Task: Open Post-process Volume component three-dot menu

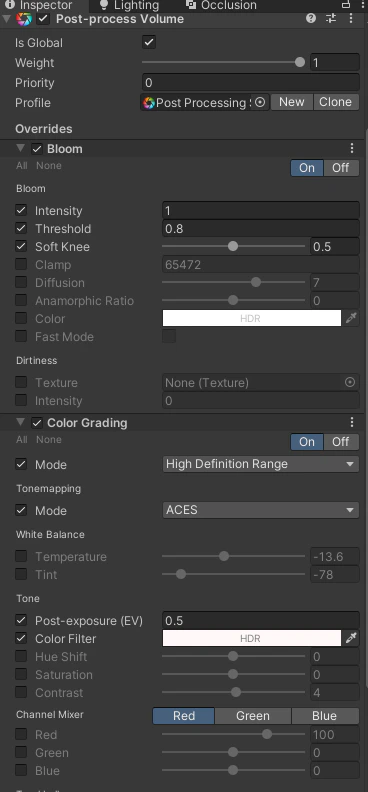Action: coord(351,19)
